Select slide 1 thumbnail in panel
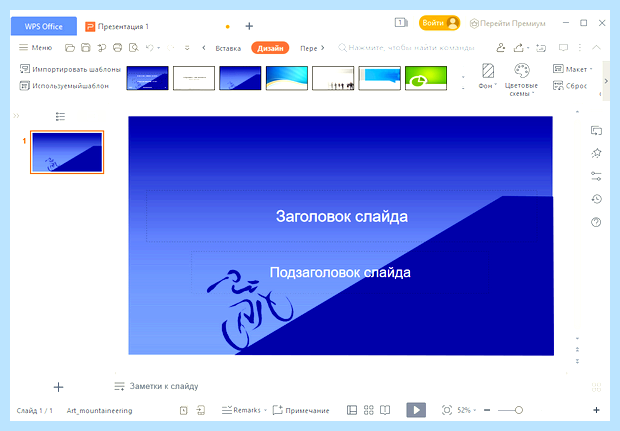Image resolution: width=620 pixels, height=431 pixels. pos(67,152)
